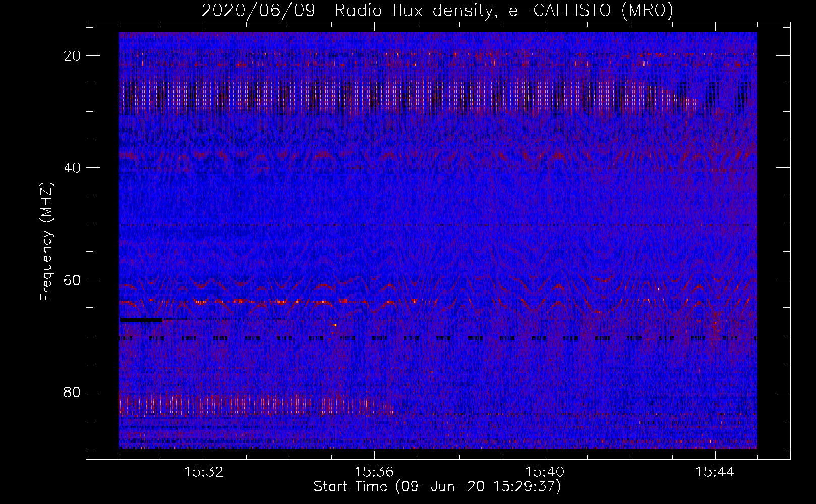The image size is (816, 504).
Task: Click the 'Start Time (09-Jun-20 15:29:37)' label
Action: coord(437,487)
